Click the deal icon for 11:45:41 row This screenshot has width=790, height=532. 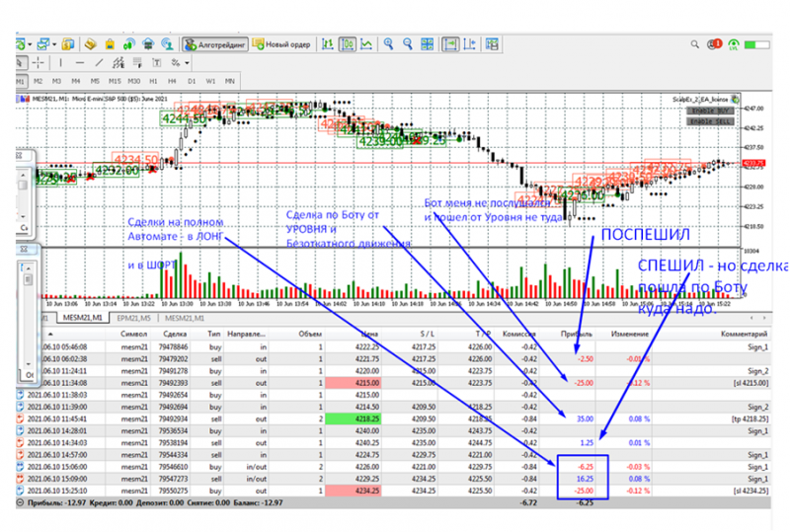pyautogui.click(x=20, y=418)
